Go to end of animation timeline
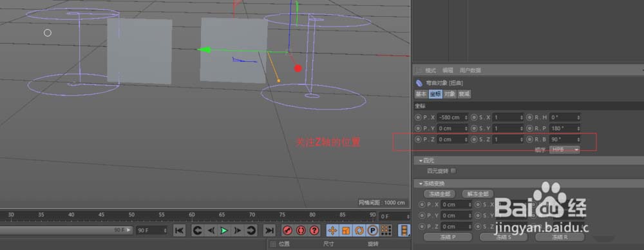This screenshot has height=250, width=644. (269, 231)
